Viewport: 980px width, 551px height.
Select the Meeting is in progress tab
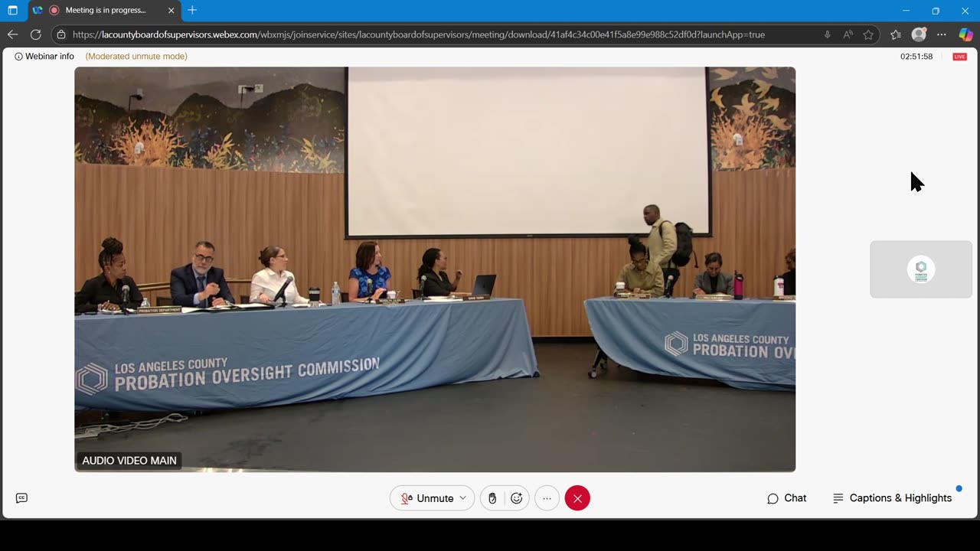(103, 11)
